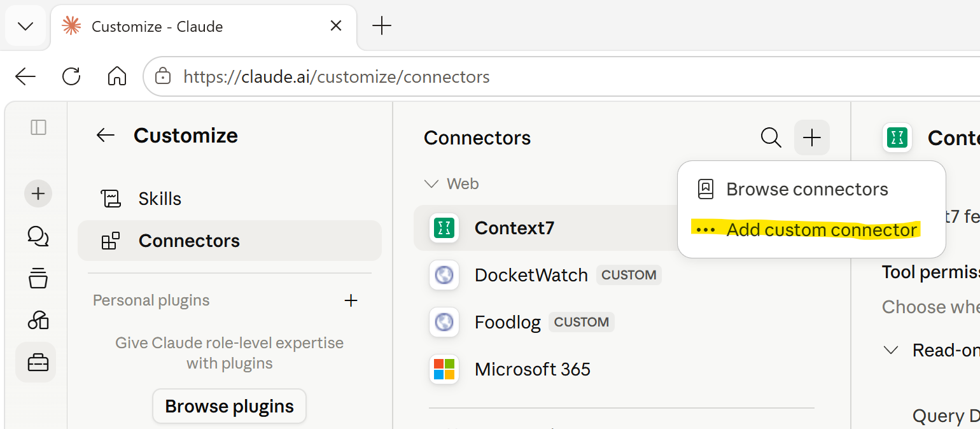The height and width of the screenshot is (429, 980).
Task: Open the Artifacts icon in sidebar
Action: pyautogui.click(x=38, y=320)
